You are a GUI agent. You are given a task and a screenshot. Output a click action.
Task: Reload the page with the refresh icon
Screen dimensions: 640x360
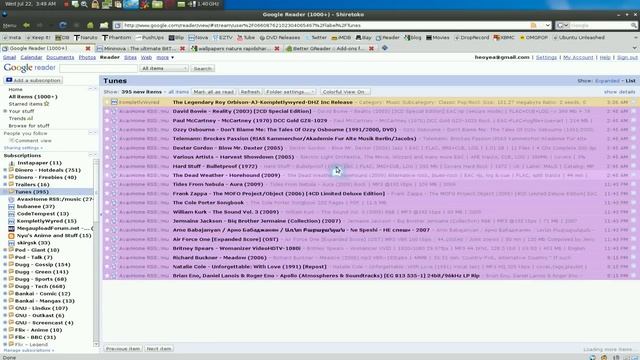[x=62, y=25]
